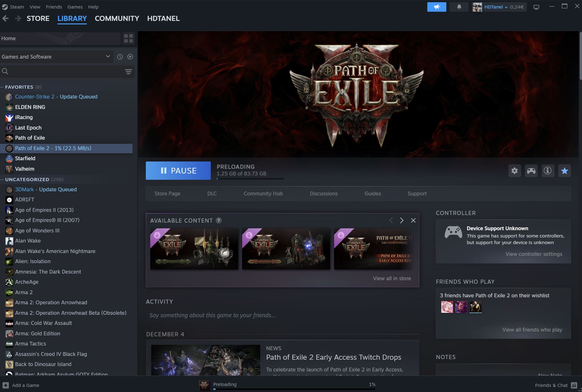Click the Add a Game plus icon
The image size is (582, 392).
tap(6, 385)
